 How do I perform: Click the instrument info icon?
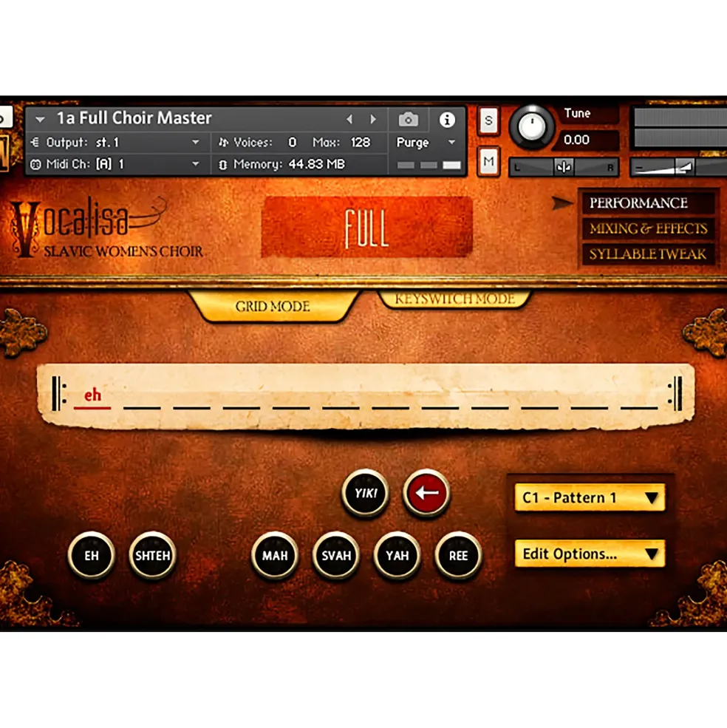pyautogui.click(x=447, y=120)
